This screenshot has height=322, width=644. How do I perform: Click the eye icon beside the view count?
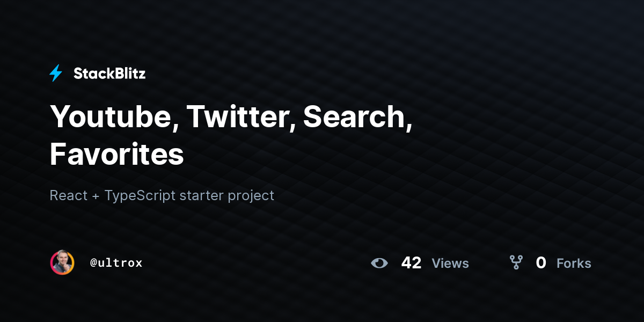[x=379, y=263]
